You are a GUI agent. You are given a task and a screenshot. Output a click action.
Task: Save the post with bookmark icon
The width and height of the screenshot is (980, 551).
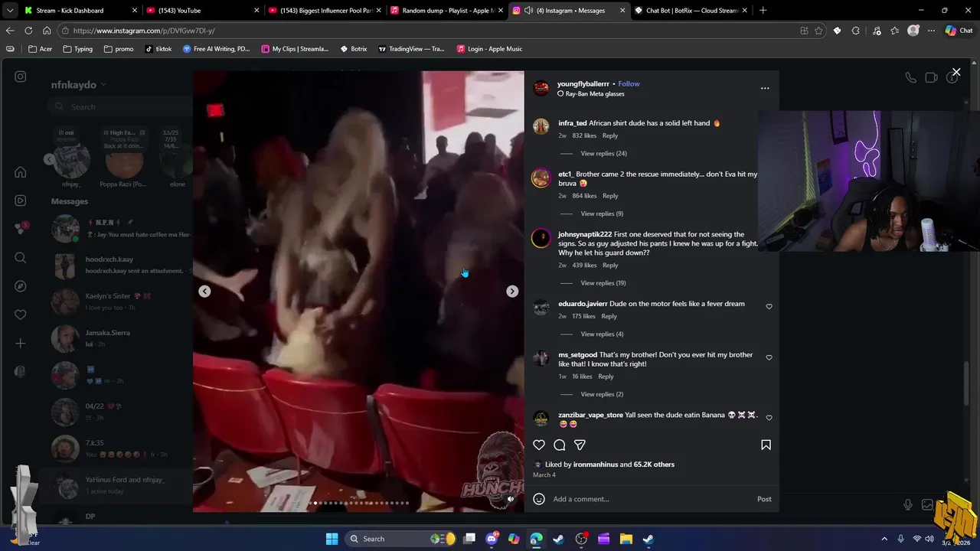click(x=766, y=445)
